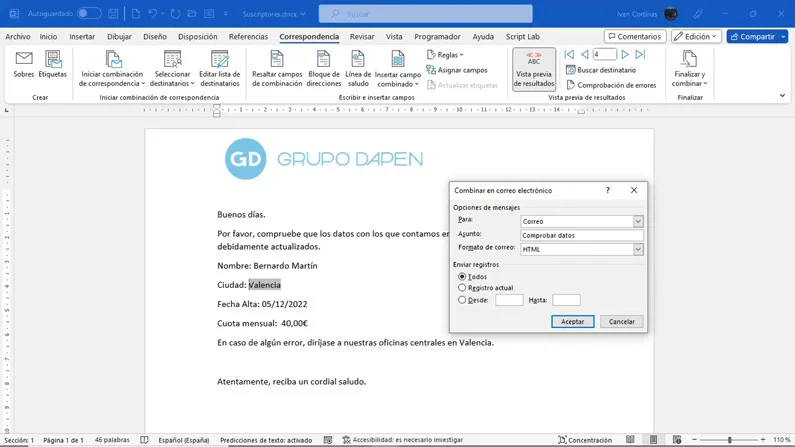The width and height of the screenshot is (795, 447).
Task: Click Resaltar campos de combinación
Action: coord(277,69)
